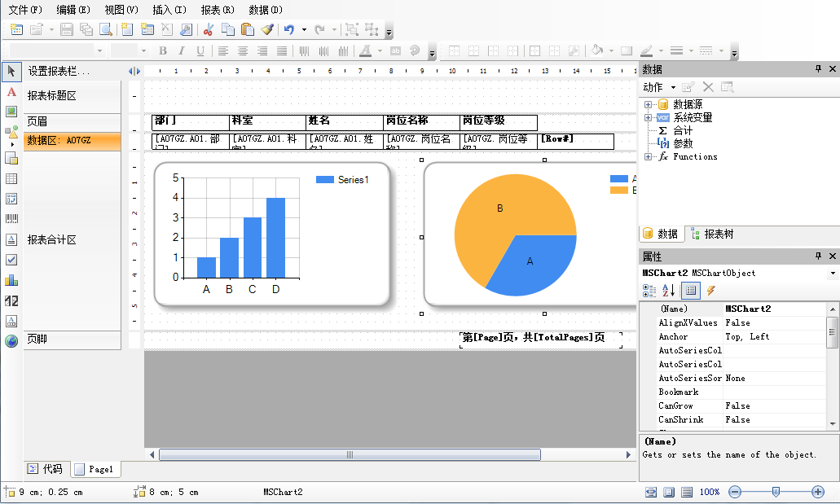
Task: Select the pointer (arrow) tool
Action: point(11,71)
